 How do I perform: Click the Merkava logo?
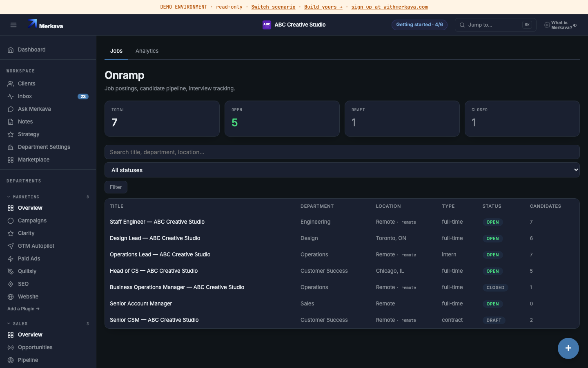(x=45, y=25)
